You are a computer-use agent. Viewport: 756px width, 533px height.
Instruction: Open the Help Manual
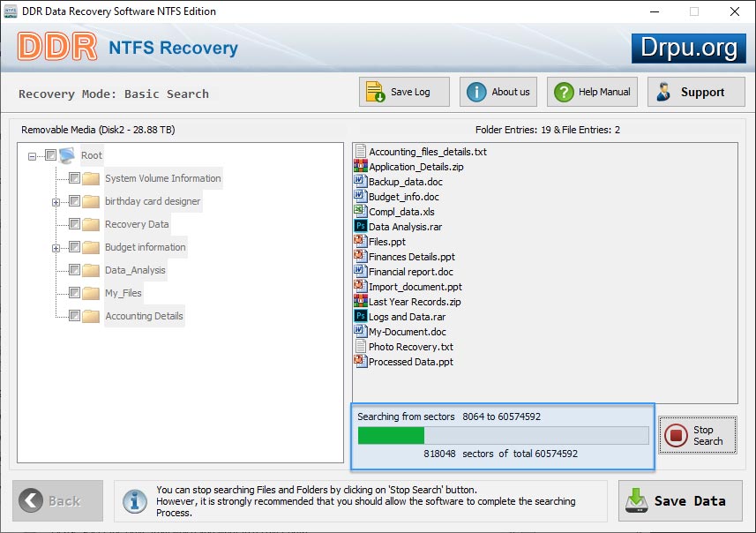click(592, 92)
